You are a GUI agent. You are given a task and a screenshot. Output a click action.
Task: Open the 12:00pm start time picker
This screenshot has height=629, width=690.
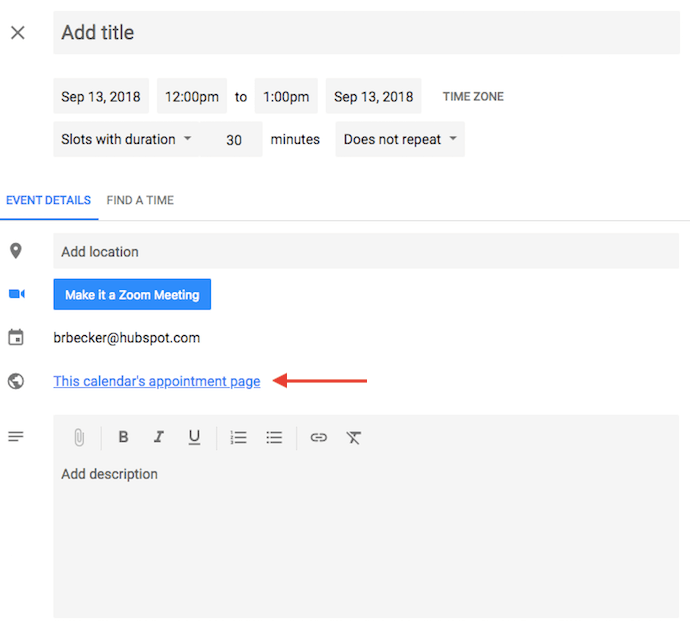pyautogui.click(x=191, y=97)
